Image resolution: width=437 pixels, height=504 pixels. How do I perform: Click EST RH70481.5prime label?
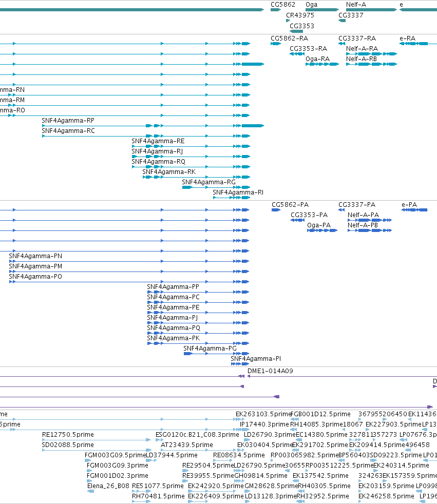pos(158,497)
